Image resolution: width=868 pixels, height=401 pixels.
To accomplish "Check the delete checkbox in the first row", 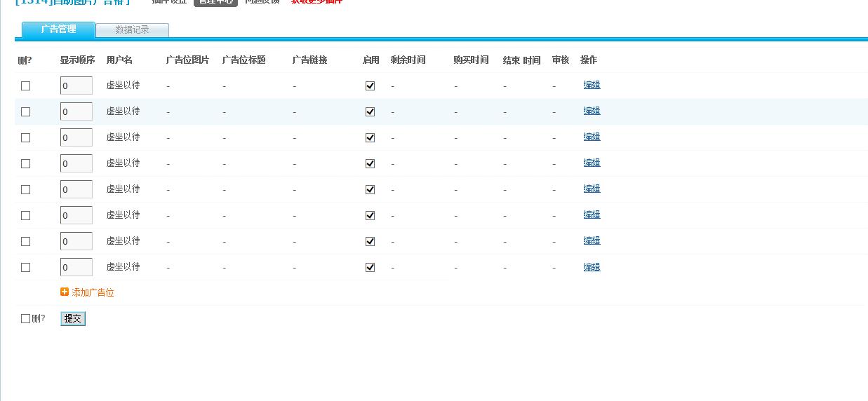I will pyautogui.click(x=26, y=86).
